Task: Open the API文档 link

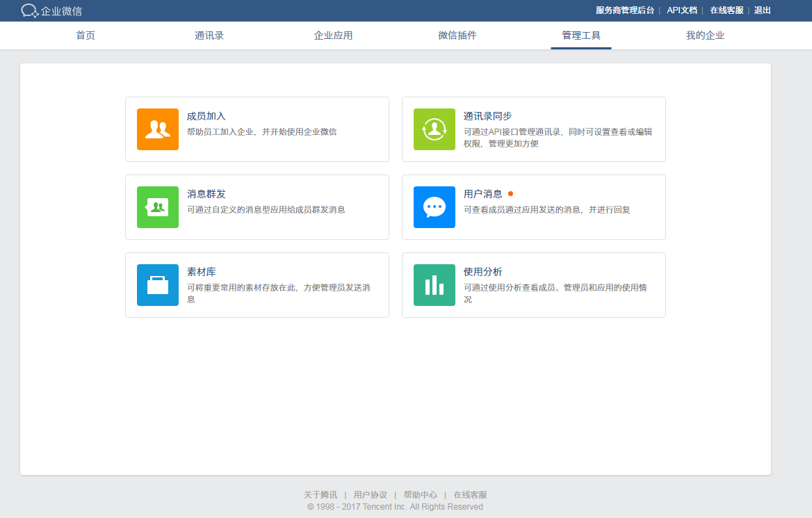Action: [681, 10]
